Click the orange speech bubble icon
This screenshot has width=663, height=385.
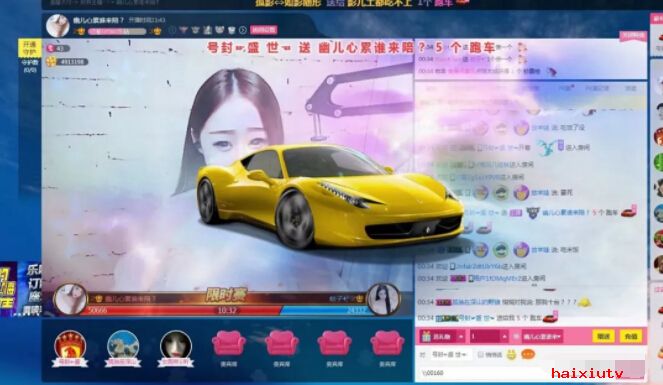(x=528, y=354)
